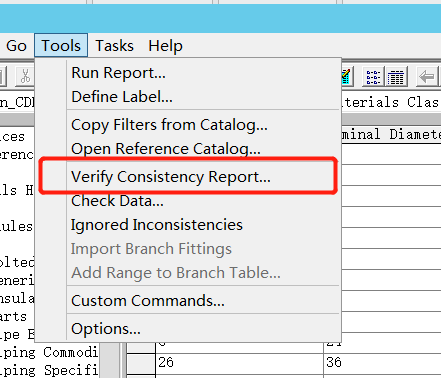Click the scissors Cut toolbar icon

25,76
